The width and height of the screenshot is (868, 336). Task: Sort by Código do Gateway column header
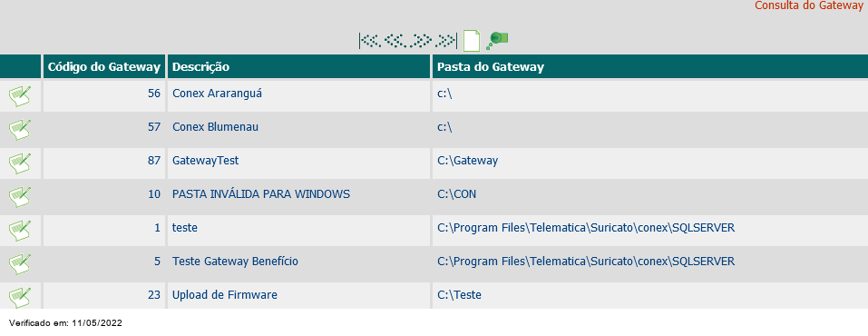pos(104,67)
